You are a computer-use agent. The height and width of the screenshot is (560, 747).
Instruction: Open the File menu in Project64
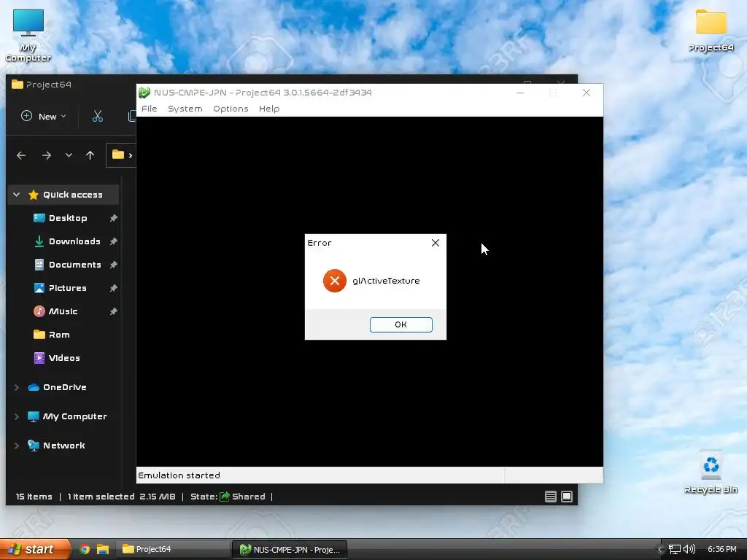[149, 109]
